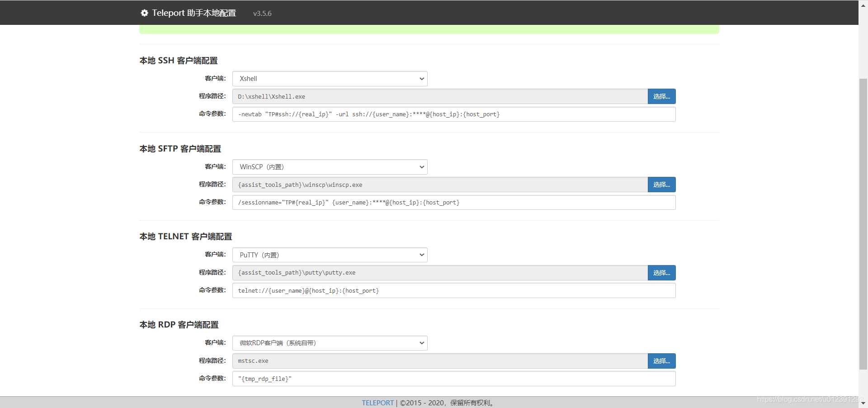Focus RDP program path field mstsc.exe

coord(440,361)
